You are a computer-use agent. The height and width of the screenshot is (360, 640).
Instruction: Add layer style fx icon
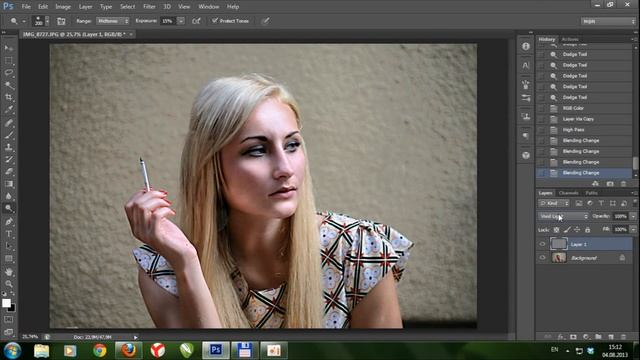pyautogui.click(x=561, y=337)
